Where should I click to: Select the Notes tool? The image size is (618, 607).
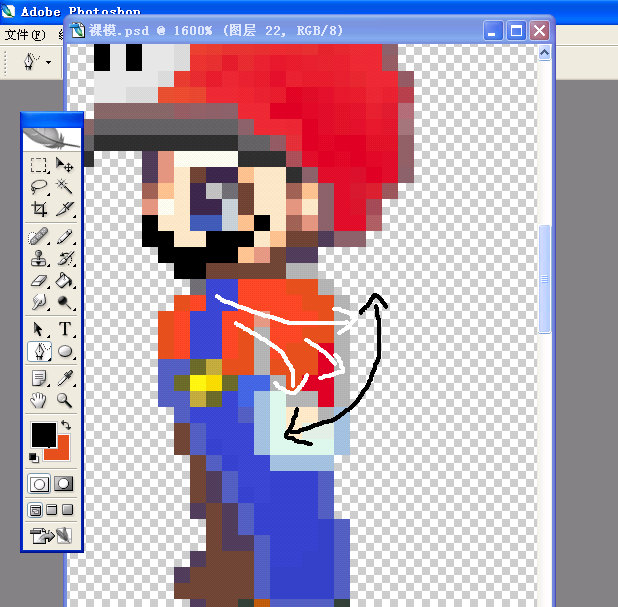[x=39, y=378]
